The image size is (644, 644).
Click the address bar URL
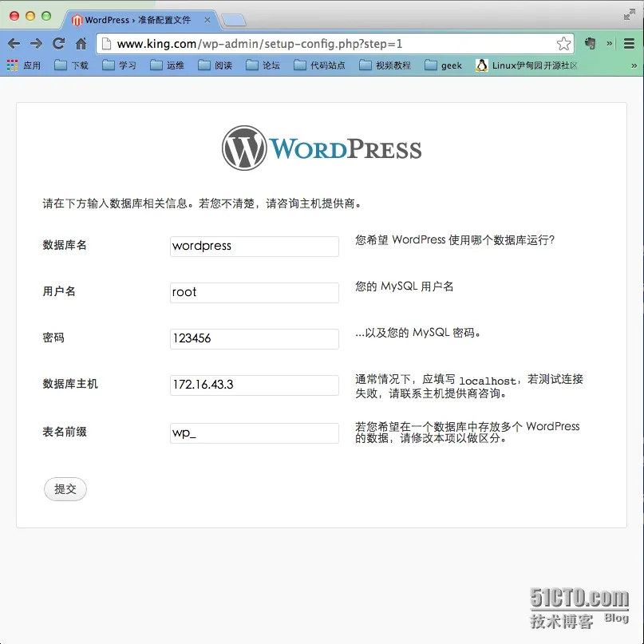pos(259,44)
